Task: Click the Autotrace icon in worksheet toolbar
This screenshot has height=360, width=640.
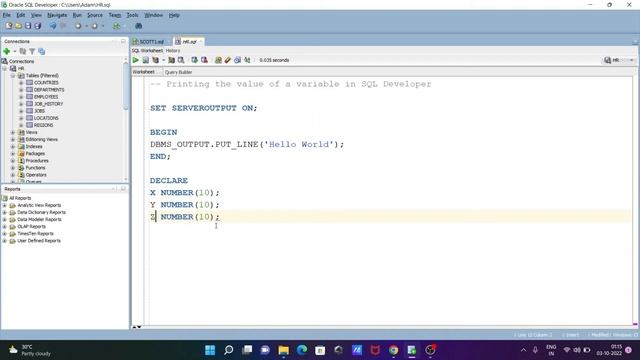Action: coord(171,60)
